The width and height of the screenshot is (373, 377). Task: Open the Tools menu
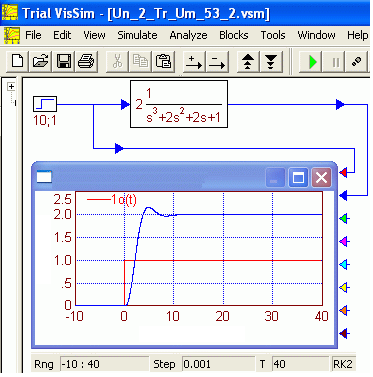click(273, 35)
